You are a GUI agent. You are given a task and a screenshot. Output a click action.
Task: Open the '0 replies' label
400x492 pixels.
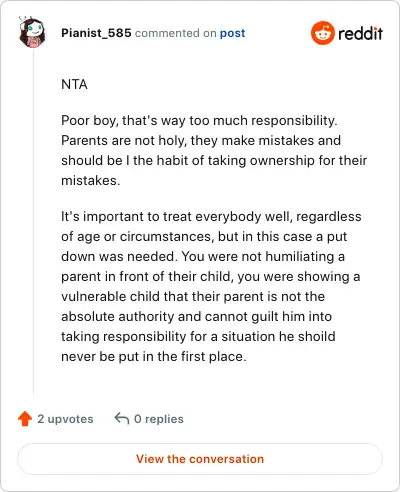(159, 419)
